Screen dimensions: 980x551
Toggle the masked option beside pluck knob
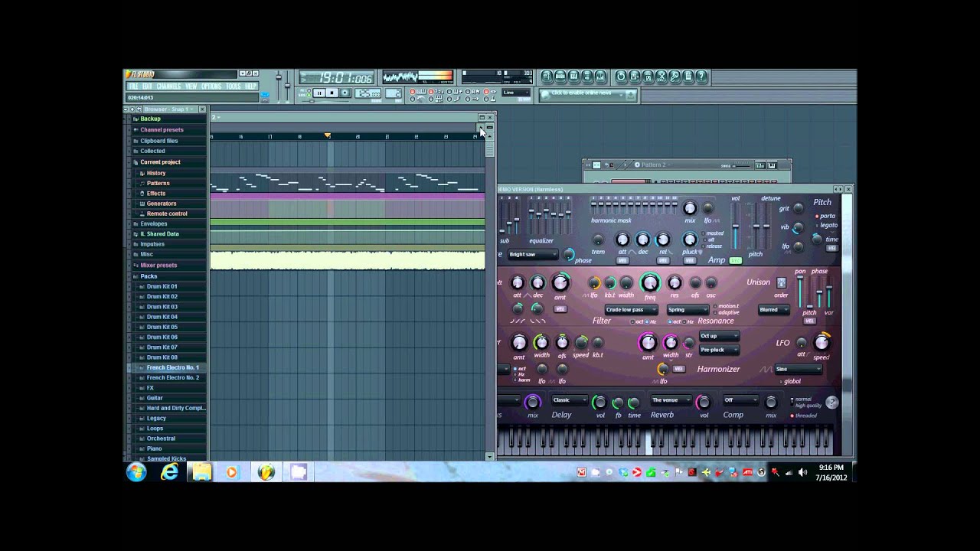click(x=712, y=233)
